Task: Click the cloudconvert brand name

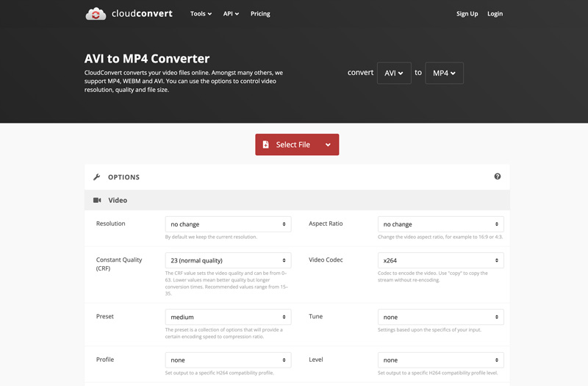Action: tap(142, 13)
